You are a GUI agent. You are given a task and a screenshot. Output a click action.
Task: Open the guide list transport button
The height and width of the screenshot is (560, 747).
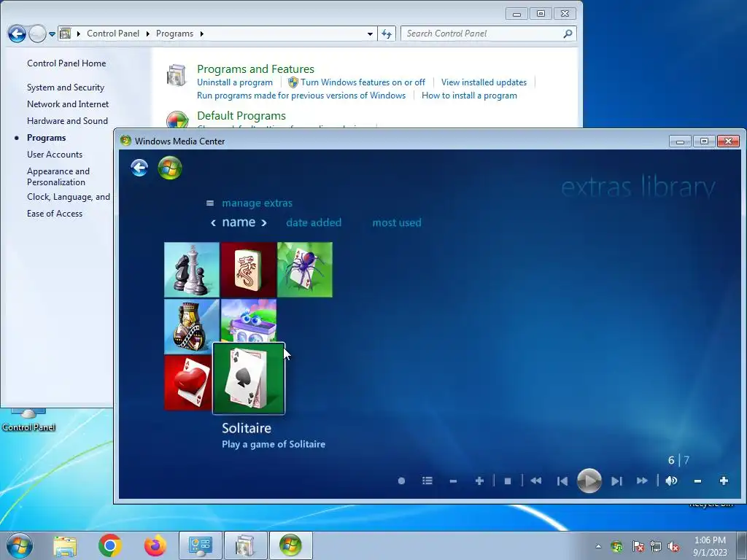[427, 481]
